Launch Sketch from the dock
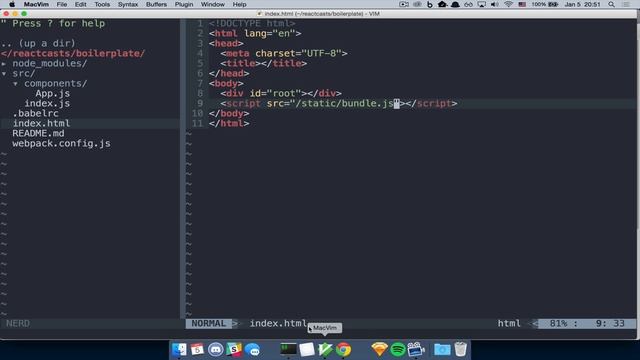Image resolution: width=640 pixels, height=360 pixels. coord(379,350)
